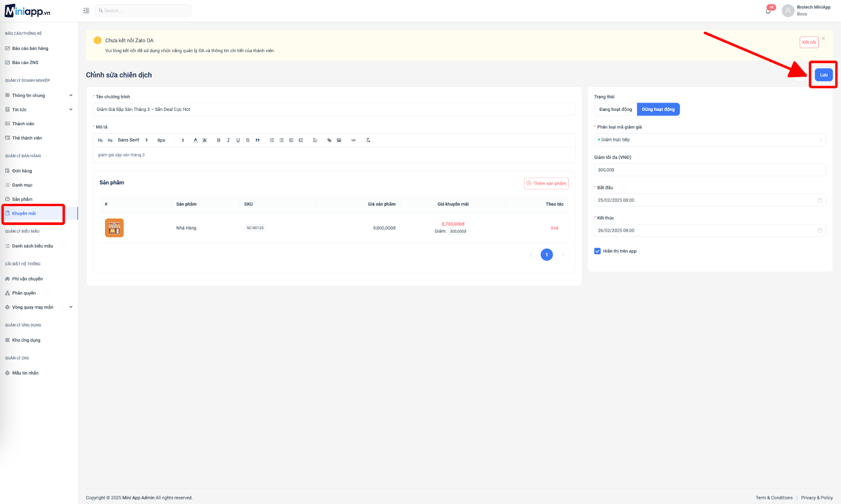Toggle strikethrough text formatting
This screenshot has height=504, width=841.
248,140
